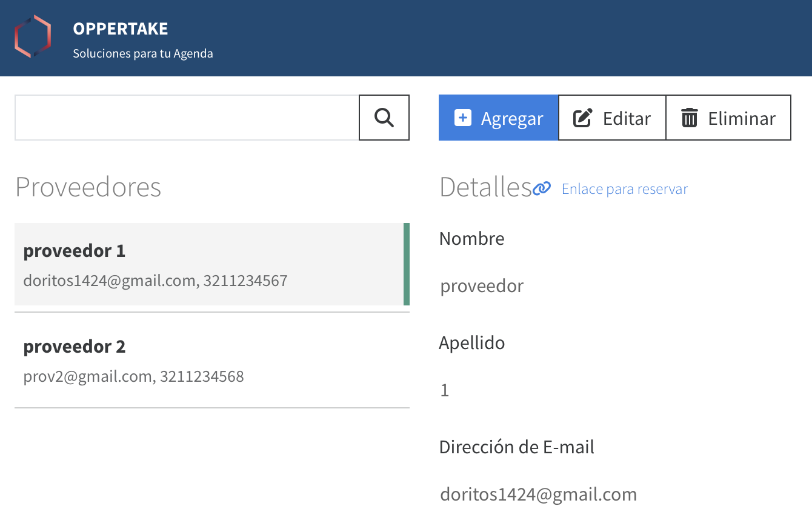Viewport: 812px width, 526px height.
Task: Click the pencil icon on Editar
Action: [x=582, y=118]
